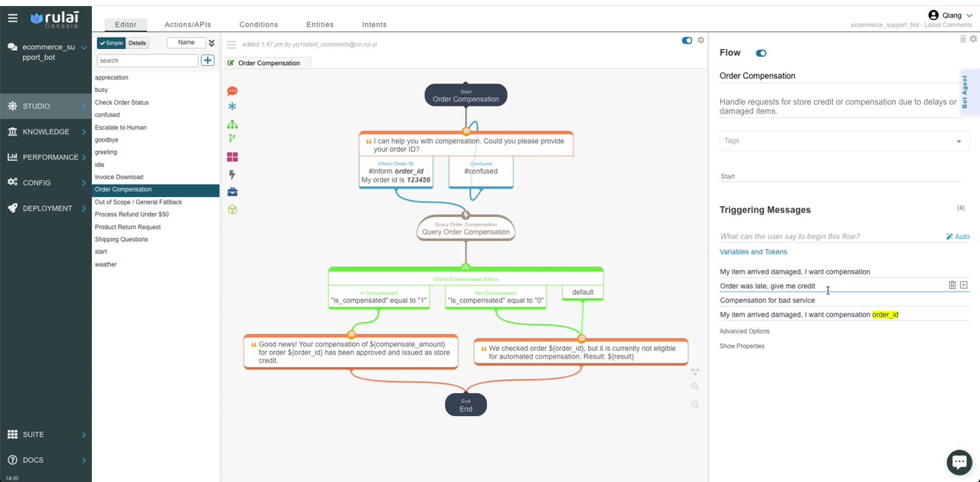Click the Auto generate messages button
The height and width of the screenshot is (482, 980).
point(958,237)
